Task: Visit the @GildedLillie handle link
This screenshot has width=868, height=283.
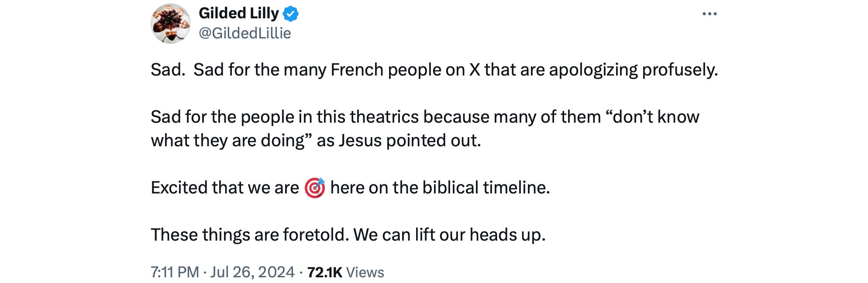Action: 245,33
